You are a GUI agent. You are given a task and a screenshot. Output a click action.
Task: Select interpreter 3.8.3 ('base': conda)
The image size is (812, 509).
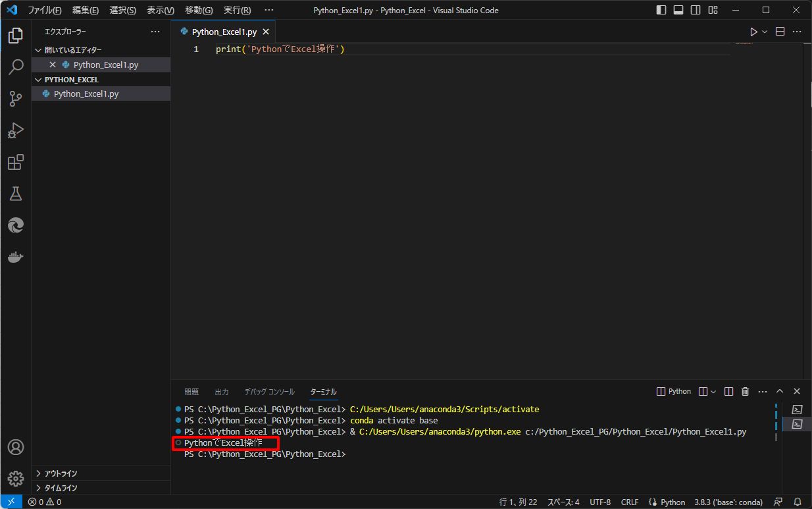[x=728, y=502]
